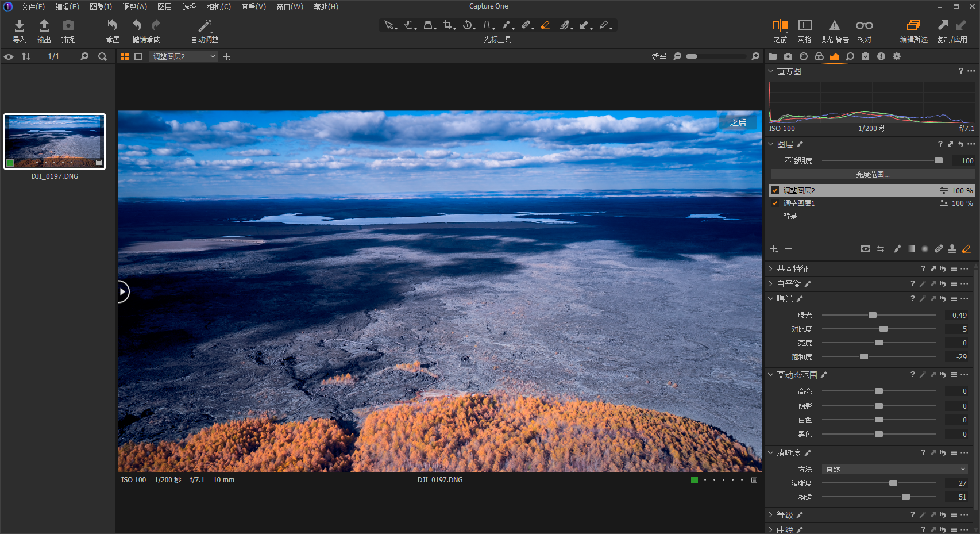
Task: Open the 文件(F) menu
Action: pos(33,7)
